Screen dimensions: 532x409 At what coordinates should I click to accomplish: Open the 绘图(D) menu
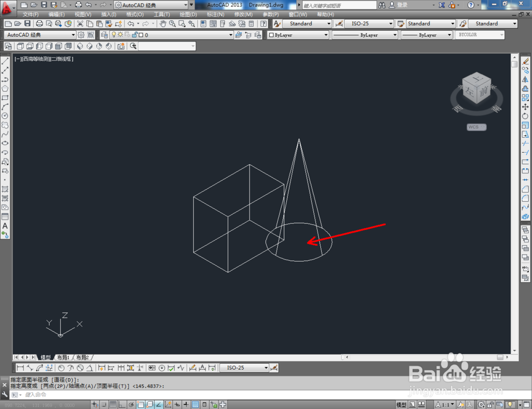click(188, 14)
